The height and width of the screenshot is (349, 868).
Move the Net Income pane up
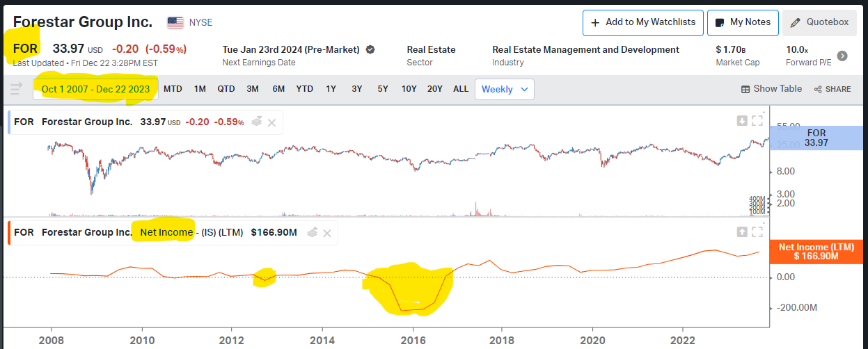(x=742, y=232)
